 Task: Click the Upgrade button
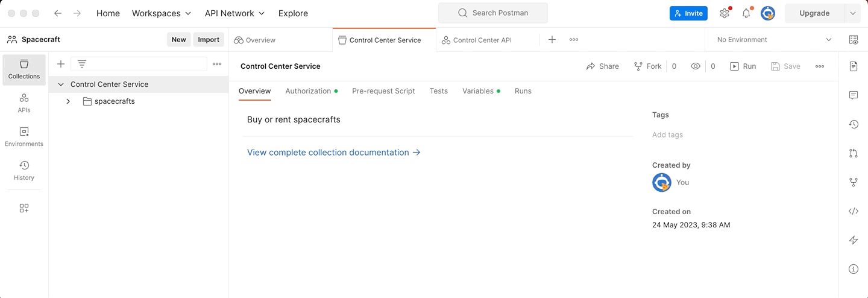click(x=814, y=13)
